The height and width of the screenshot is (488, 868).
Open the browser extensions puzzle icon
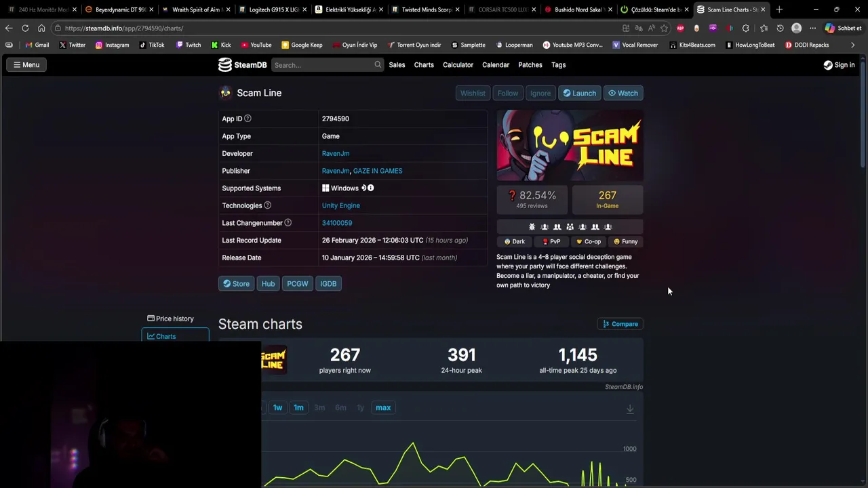[x=746, y=28]
